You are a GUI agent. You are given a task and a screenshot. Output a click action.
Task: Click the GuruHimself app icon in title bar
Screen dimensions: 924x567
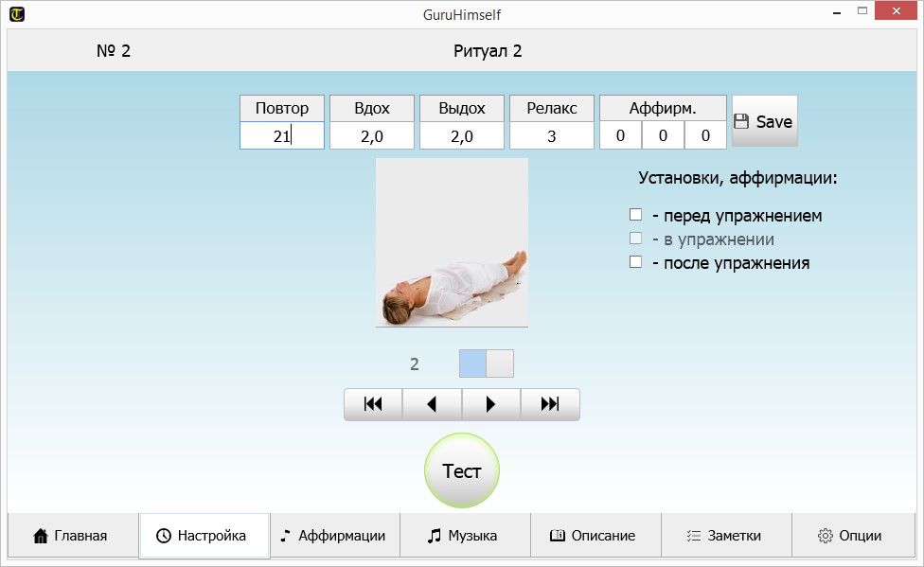pos(17,14)
